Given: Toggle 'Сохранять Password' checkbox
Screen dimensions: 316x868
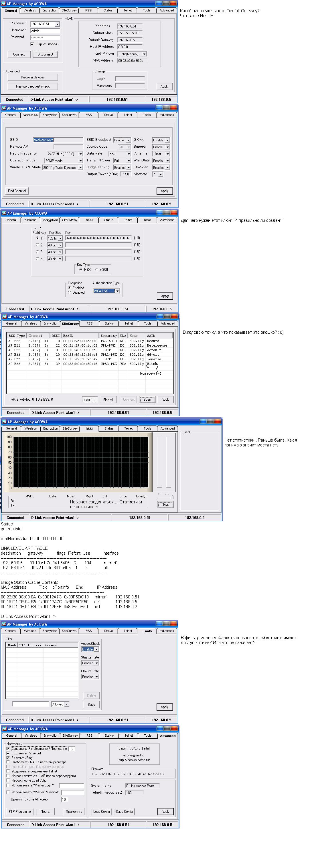Looking at the screenshot, I should pyautogui.click(x=8, y=753).
